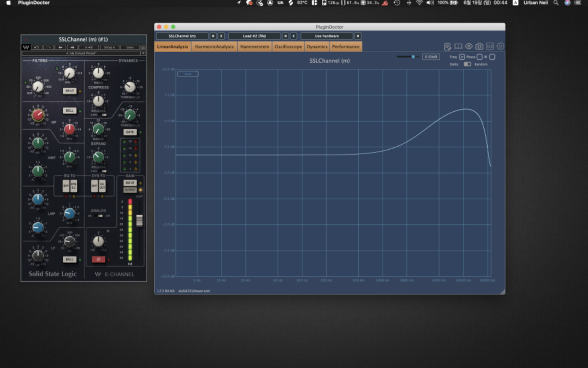Open the Apple menu
This screenshot has width=588, height=368.
8,3
